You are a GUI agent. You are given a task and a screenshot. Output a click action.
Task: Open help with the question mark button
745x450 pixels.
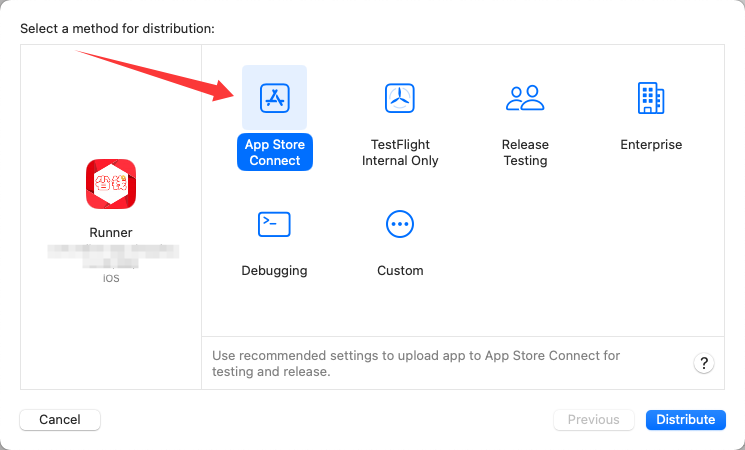coord(704,363)
